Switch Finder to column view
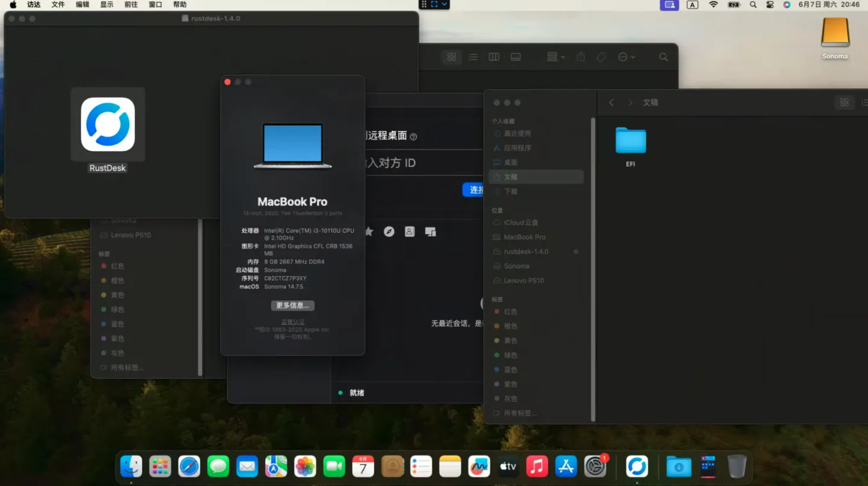The height and width of the screenshot is (486, 868). [x=494, y=57]
